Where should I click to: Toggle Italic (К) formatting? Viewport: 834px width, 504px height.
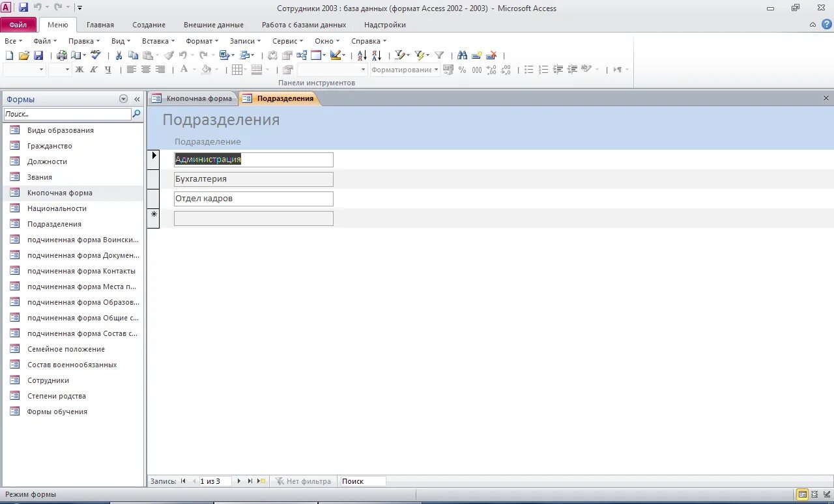[94, 70]
